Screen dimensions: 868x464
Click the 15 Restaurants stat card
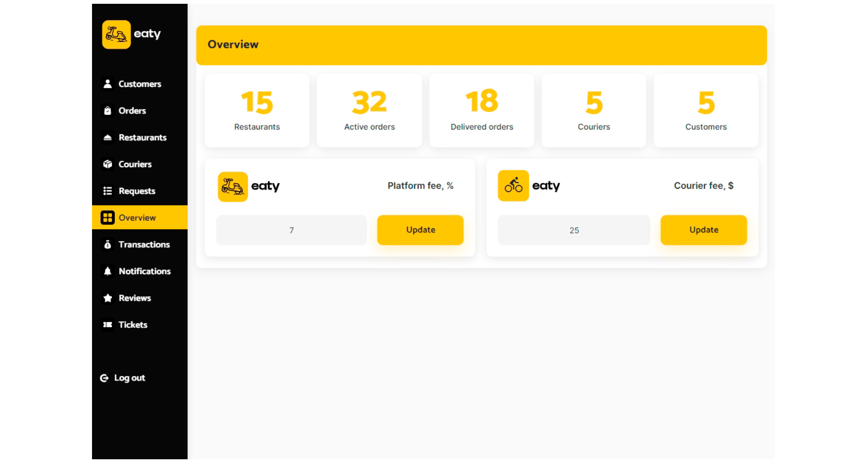point(257,111)
